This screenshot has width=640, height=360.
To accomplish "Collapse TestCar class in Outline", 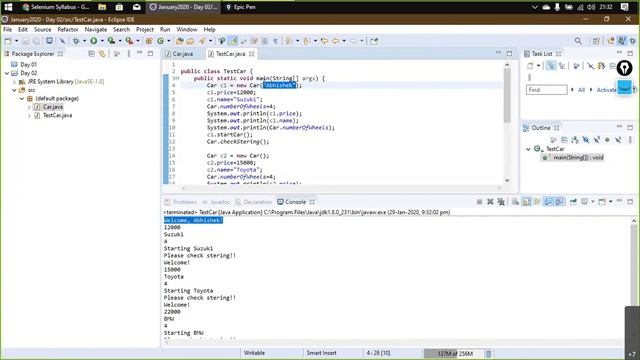I will point(529,149).
